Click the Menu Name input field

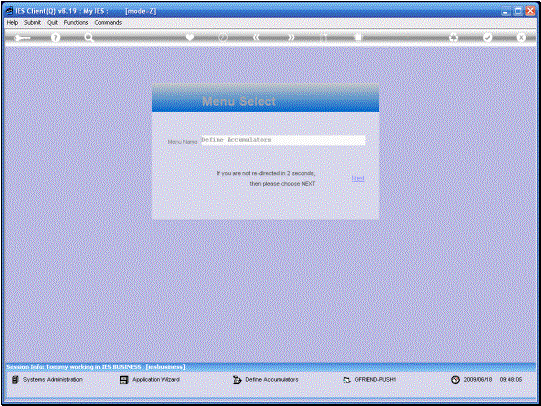(283, 140)
